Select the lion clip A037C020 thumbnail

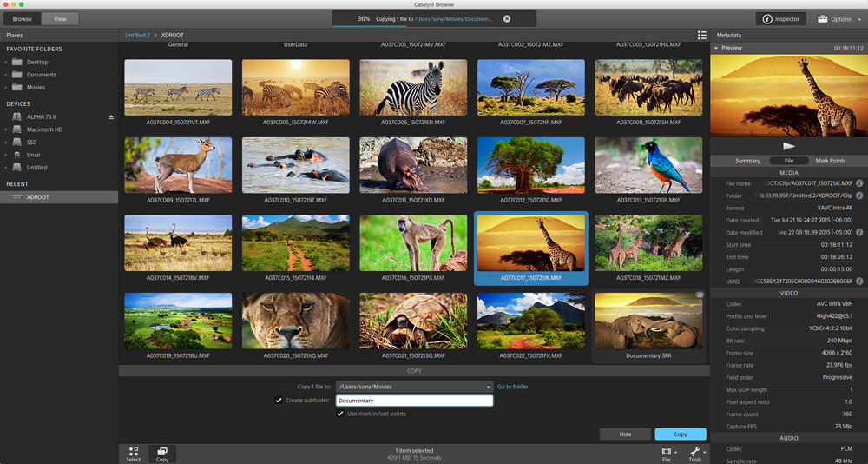(296, 321)
